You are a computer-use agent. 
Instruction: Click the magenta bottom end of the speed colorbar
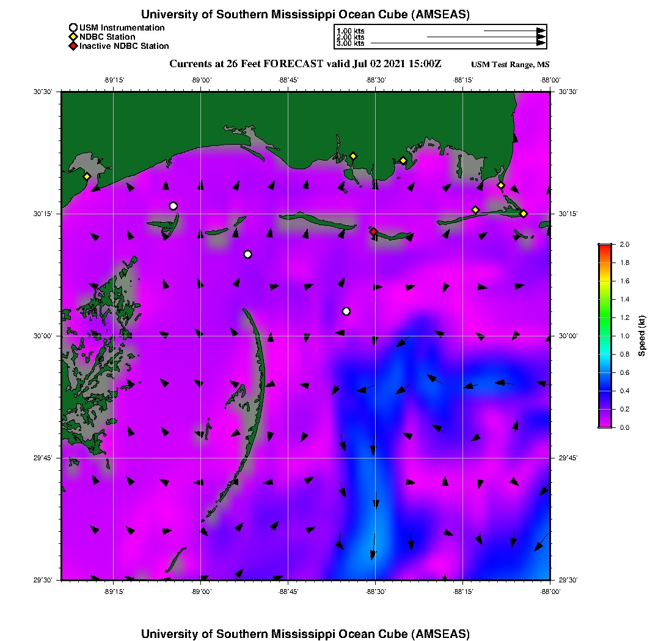pos(605,424)
